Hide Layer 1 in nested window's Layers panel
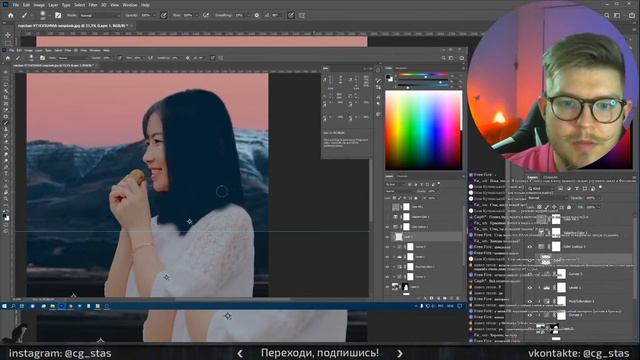This screenshot has height=360, width=640. [x=387, y=237]
